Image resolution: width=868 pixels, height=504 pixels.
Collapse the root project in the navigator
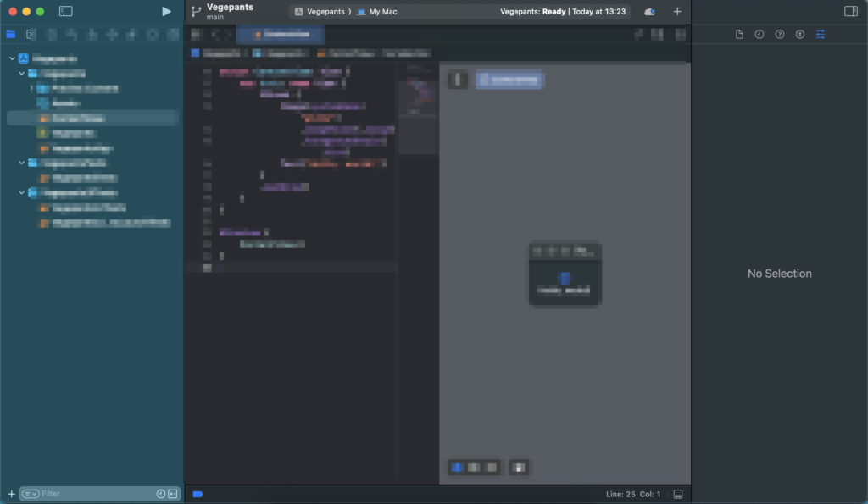point(12,58)
